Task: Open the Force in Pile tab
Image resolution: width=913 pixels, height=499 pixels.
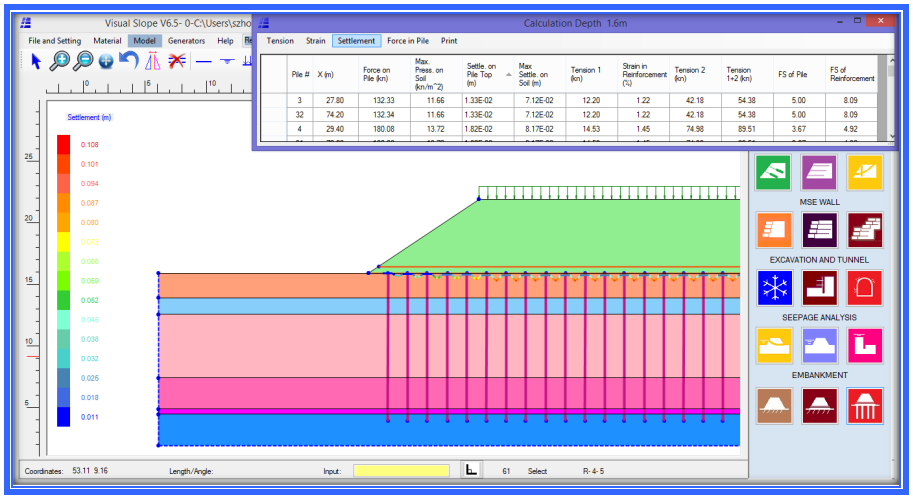Action: pyautogui.click(x=408, y=41)
